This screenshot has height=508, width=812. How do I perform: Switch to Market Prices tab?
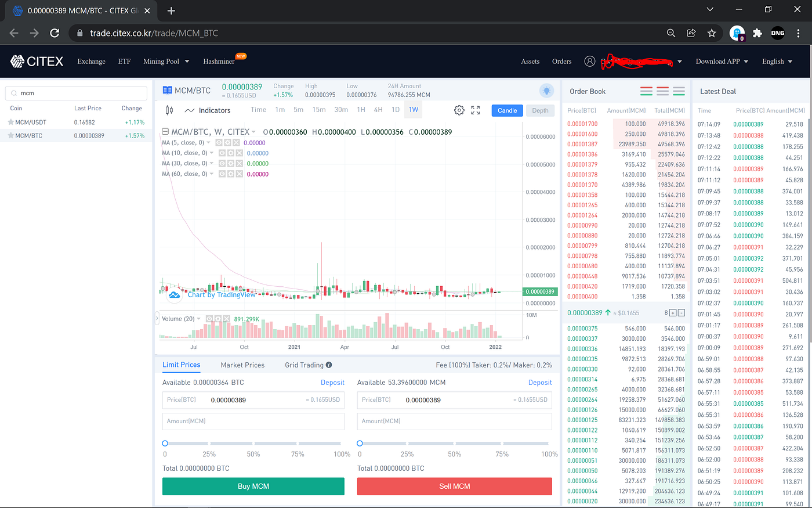[x=242, y=365]
